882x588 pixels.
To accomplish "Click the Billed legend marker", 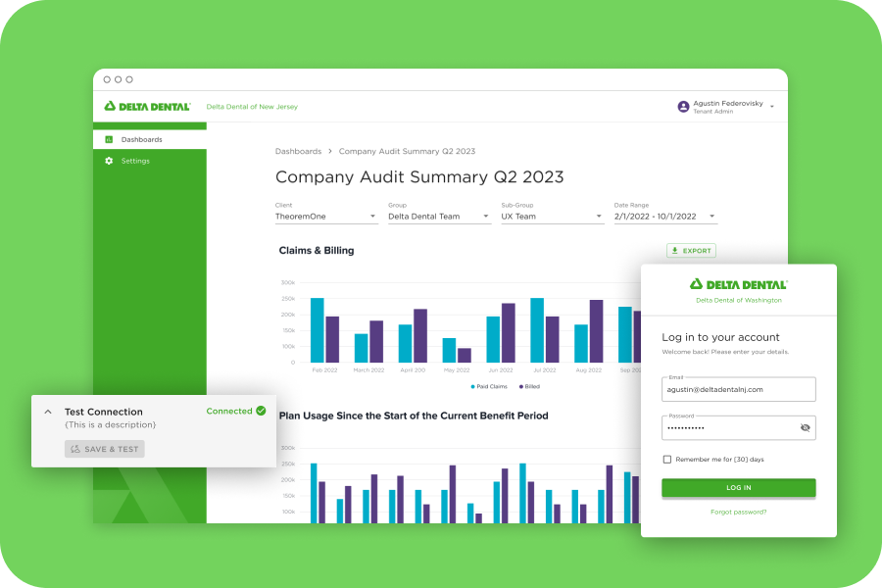I will tap(518, 386).
